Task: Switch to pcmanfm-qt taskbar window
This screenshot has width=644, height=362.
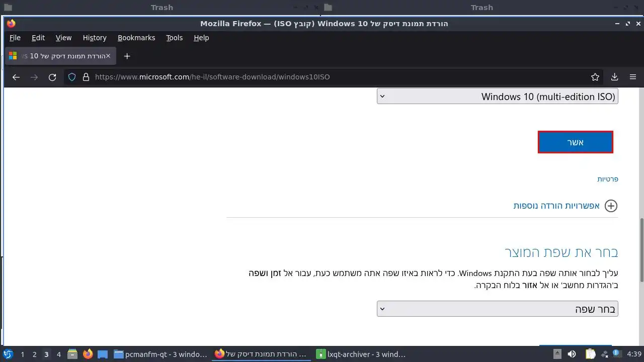Action: click(160, 354)
